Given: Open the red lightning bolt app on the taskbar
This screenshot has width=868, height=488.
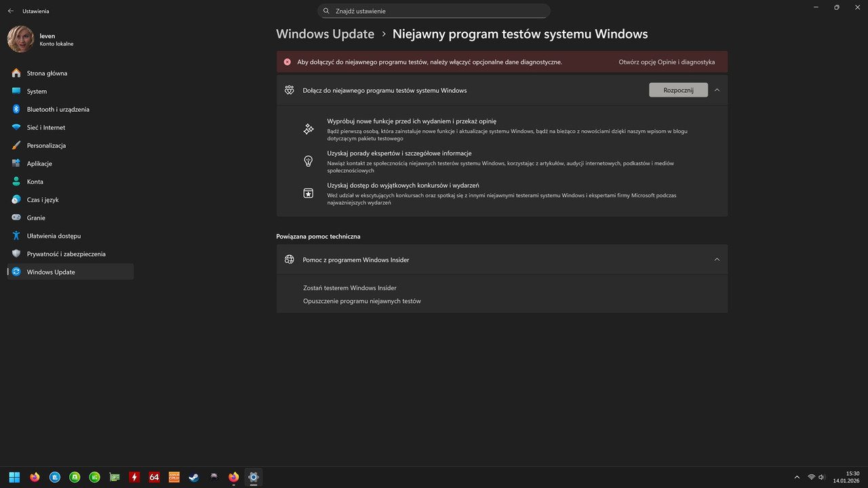Looking at the screenshot, I should click(x=134, y=477).
